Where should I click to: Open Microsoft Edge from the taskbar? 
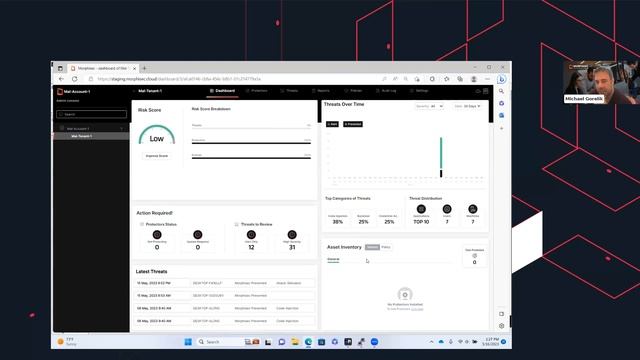pos(308,342)
